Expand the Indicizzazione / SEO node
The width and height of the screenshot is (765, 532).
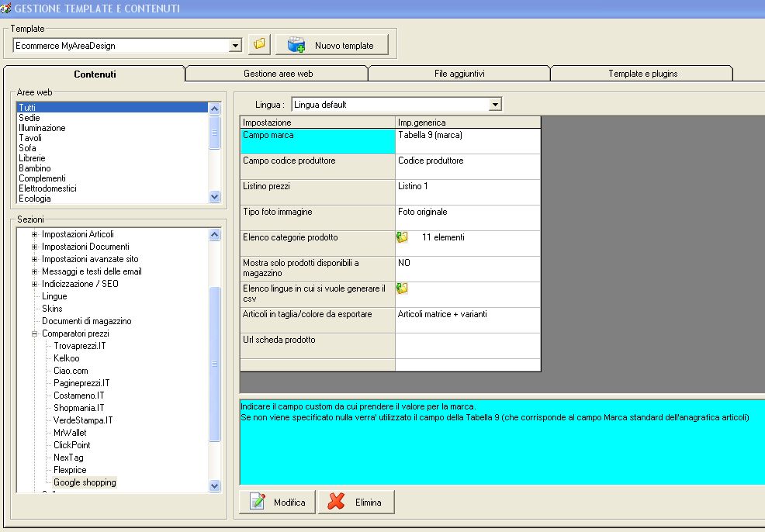pos(35,284)
